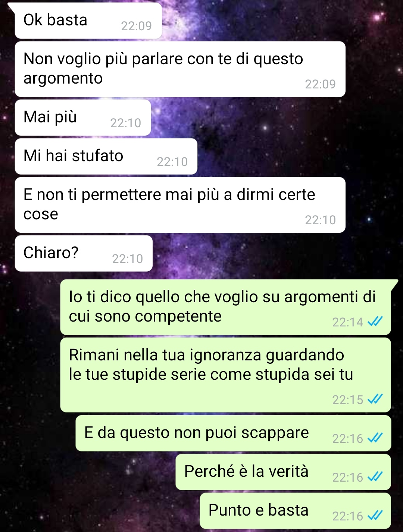Tap the 22:10 timestamp beside 'Chiaro?'

[x=127, y=259]
